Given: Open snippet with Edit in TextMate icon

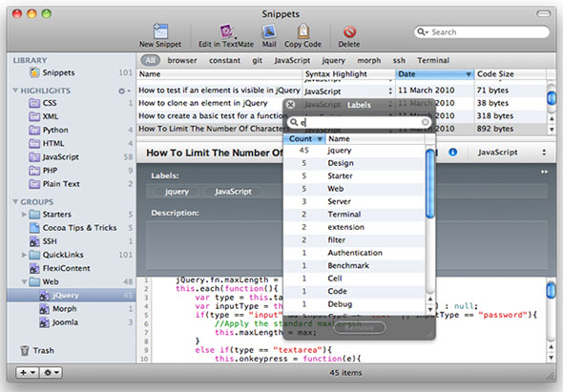Looking at the screenshot, I should point(226,31).
